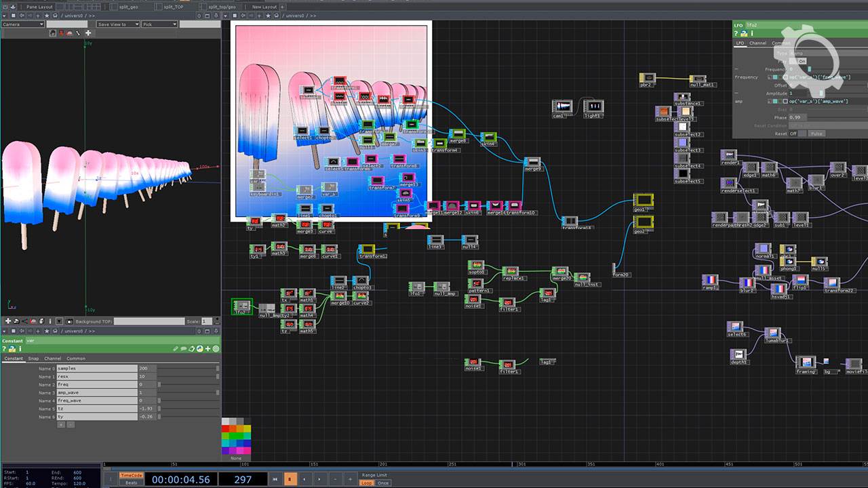The height and width of the screenshot is (488, 868).
Task: Toggle the Loop range limit button
Action: (x=367, y=483)
